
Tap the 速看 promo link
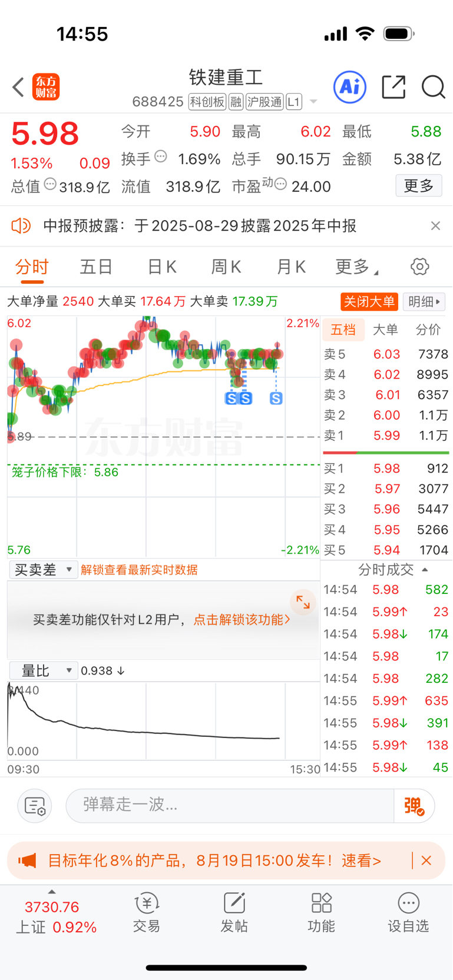point(361,861)
